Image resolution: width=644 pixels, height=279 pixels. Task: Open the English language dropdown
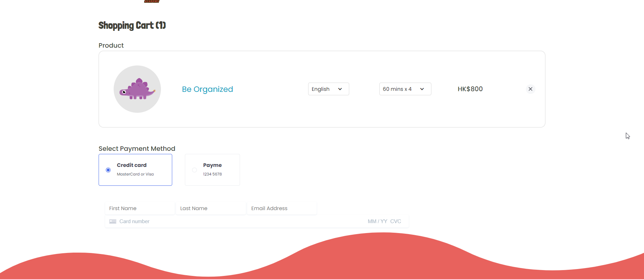pos(328,89)
